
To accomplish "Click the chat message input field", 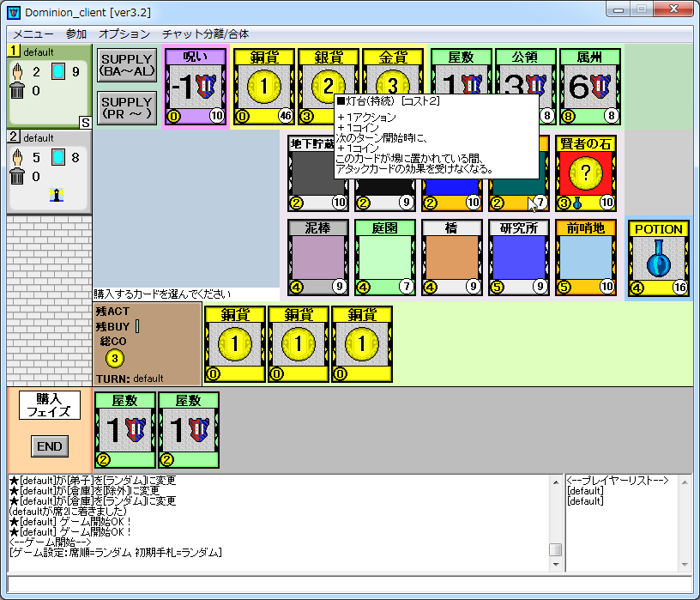I will 349,585.
